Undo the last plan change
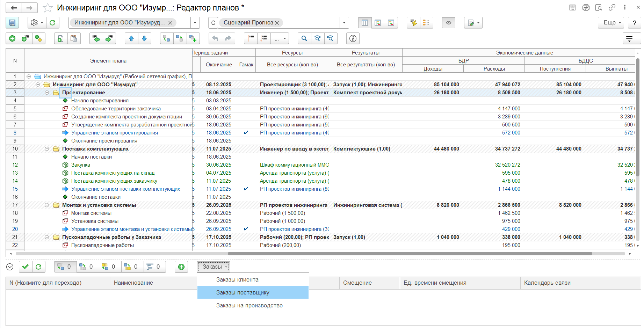This screenshot has width=644, height=328. tap(215, 38)
